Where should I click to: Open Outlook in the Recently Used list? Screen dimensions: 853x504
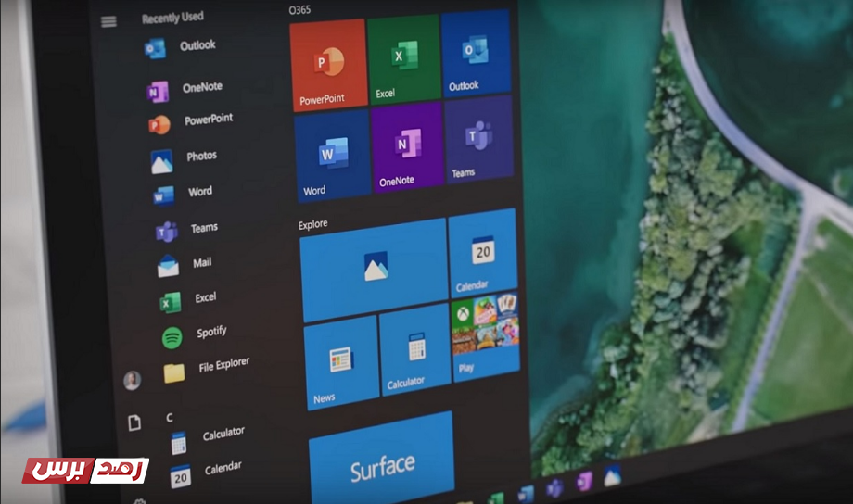point(180,47)
